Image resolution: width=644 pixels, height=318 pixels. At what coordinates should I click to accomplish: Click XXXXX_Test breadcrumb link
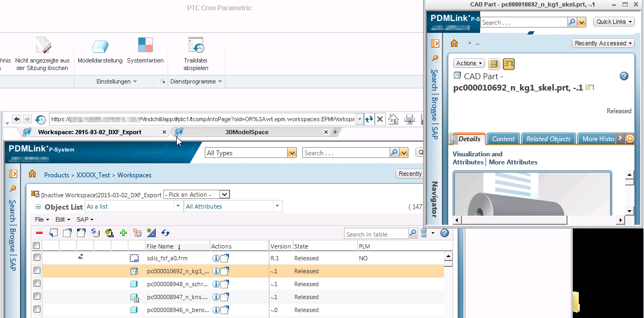tap(93, 175)
